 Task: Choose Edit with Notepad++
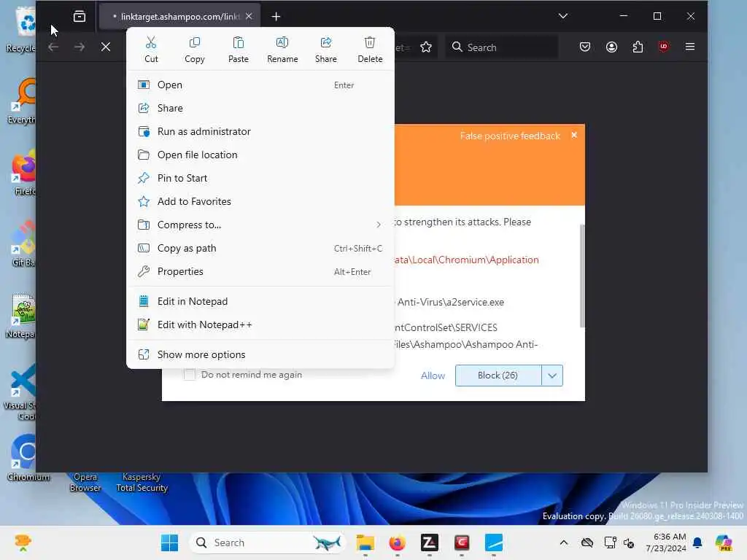pyautogui.click(x=260, y=324)
